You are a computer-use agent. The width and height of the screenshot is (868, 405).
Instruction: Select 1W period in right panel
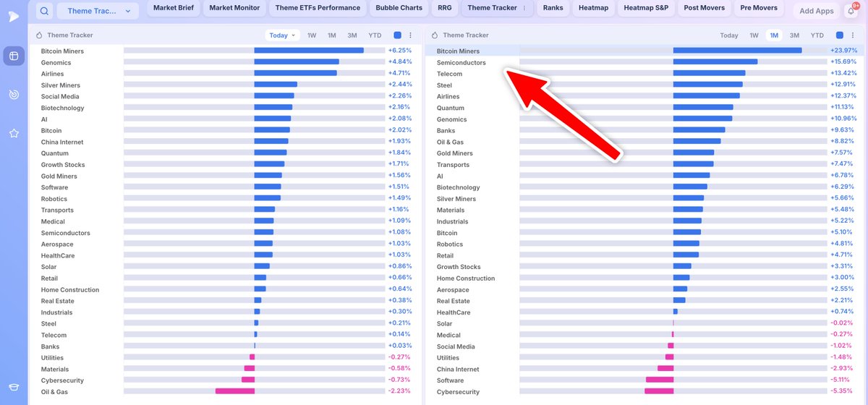pyautogui.click(x=754, y=35)
